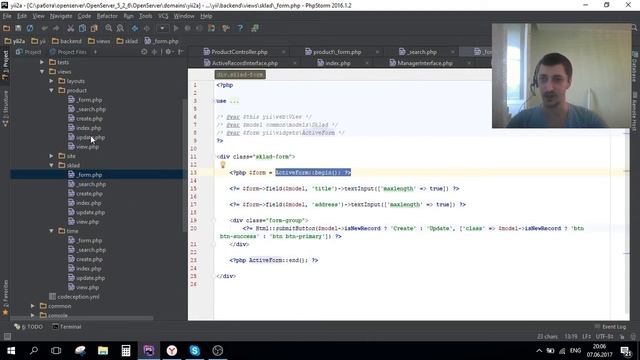Switch to _search.php editor tab

click(422, 52)
